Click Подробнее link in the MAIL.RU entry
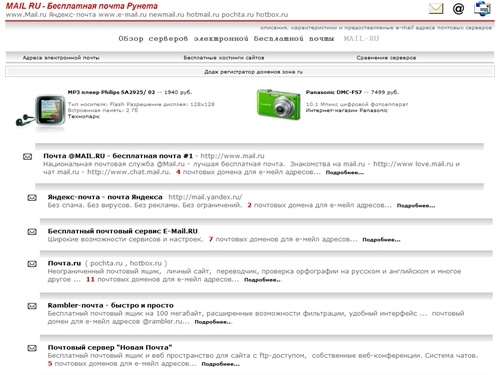 click(x=345, y=173)
